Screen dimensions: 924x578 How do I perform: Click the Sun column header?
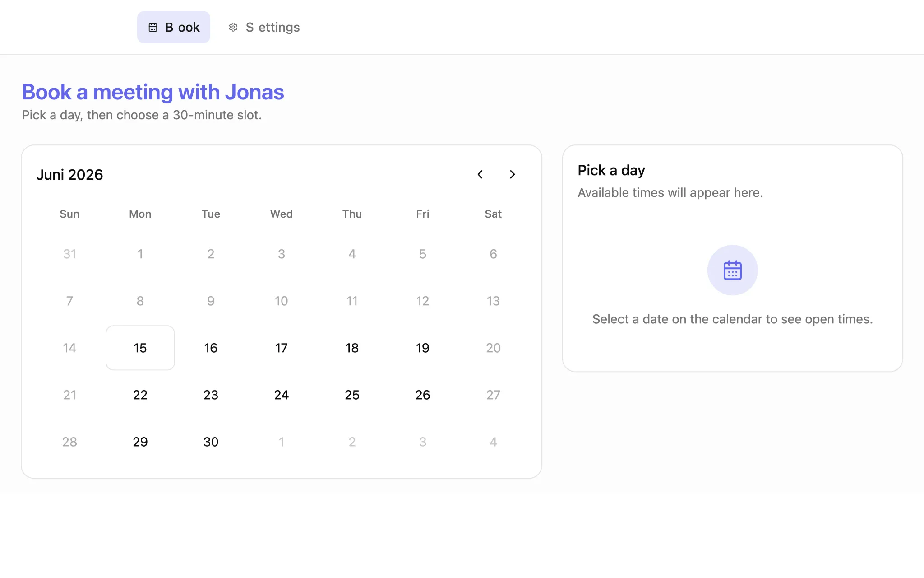pyautogui.click(x=69, y=214)
